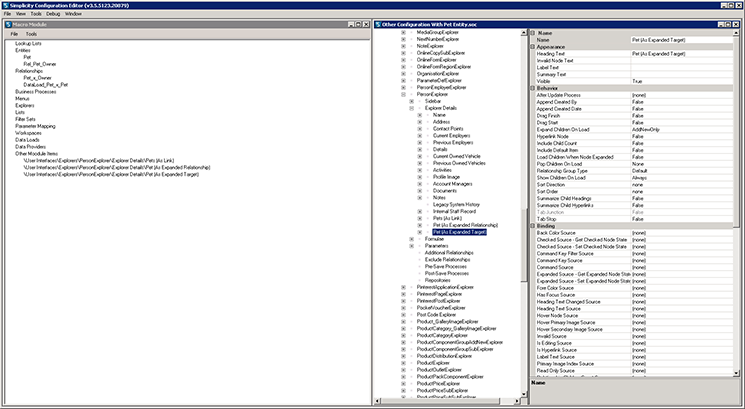Select the Tab Stop property row

click(x=634, y=219)
